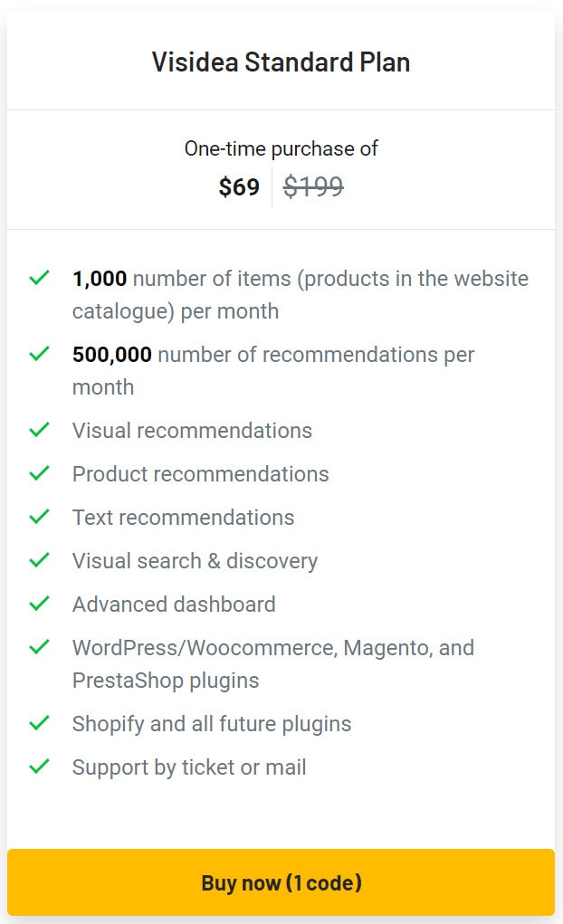
Task: Click the checkmark next to Shopify plugins feature
Action: [x=39, y=723]
